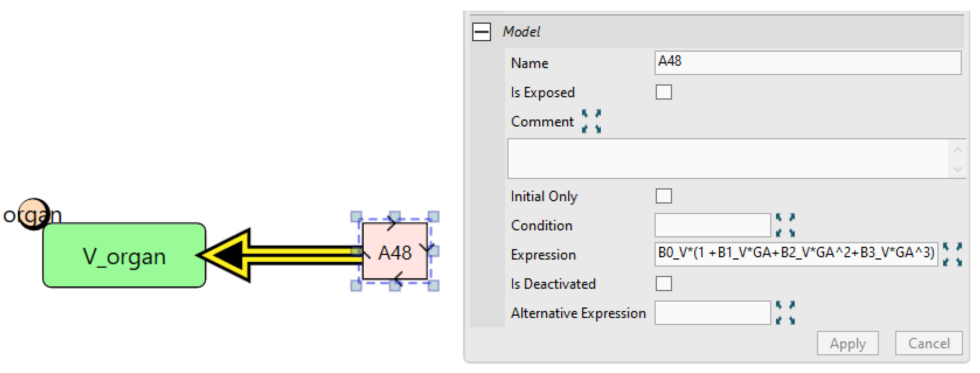Click into the Name field

point(807,63)
